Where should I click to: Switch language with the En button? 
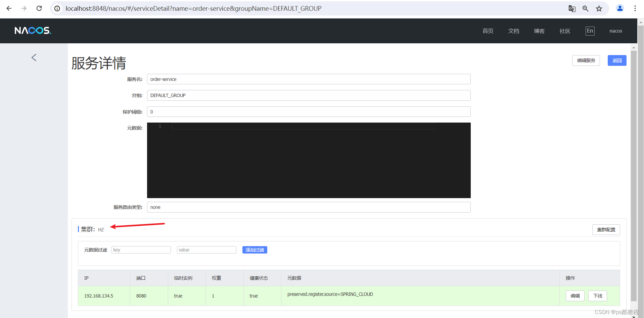click(590, 31)
